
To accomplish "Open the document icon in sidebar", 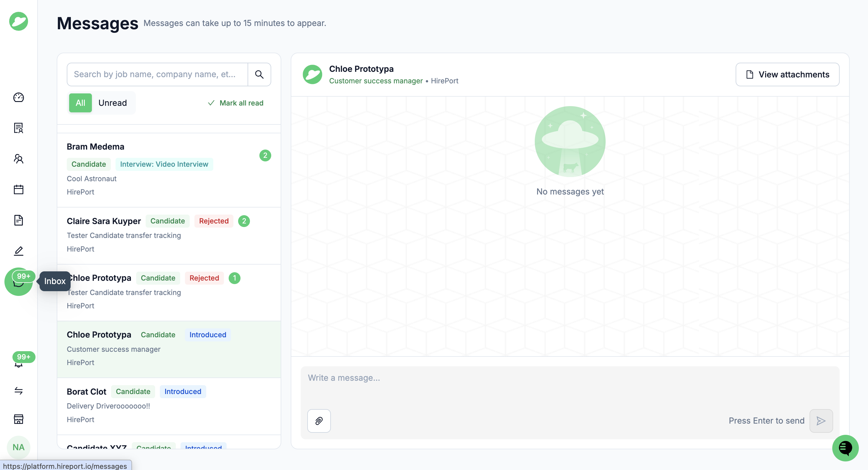I will point(19,220).
